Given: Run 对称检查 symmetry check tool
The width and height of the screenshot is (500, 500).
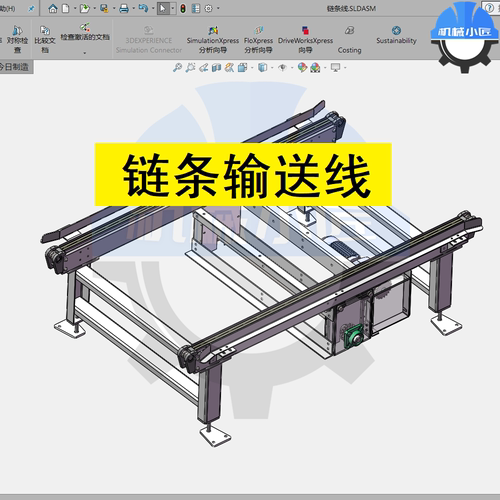Looking at the screenshot, I should (x=17, y=39).
